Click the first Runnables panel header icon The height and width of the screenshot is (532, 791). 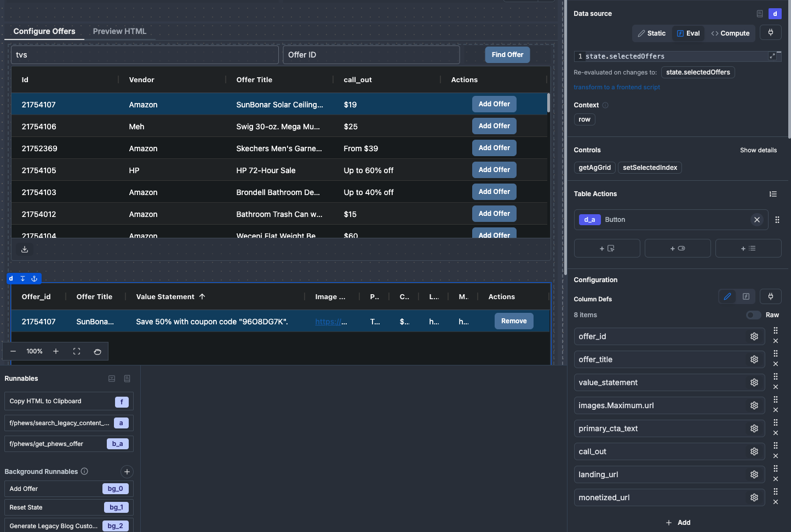tap(112, 379)
